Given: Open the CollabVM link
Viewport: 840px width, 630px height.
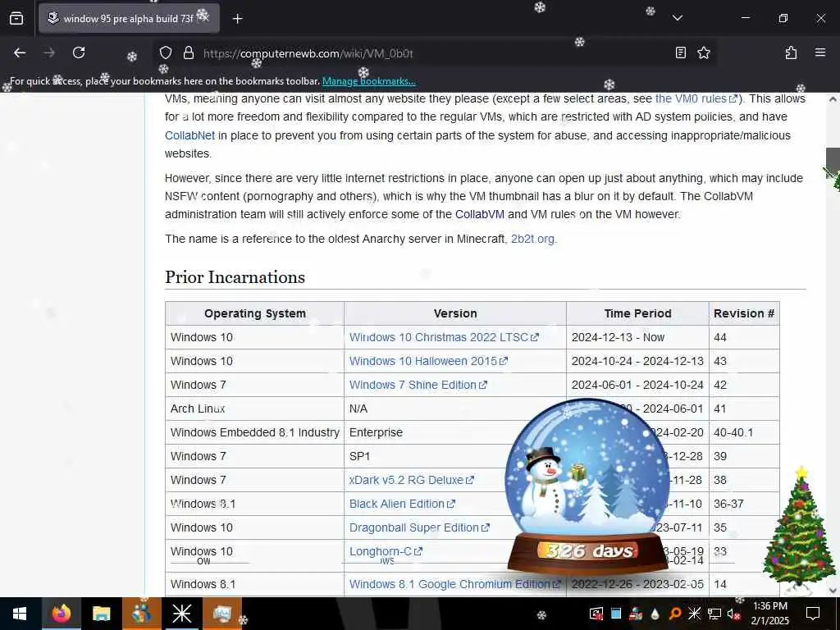Looking at the screenshot, I should (479, 214).
